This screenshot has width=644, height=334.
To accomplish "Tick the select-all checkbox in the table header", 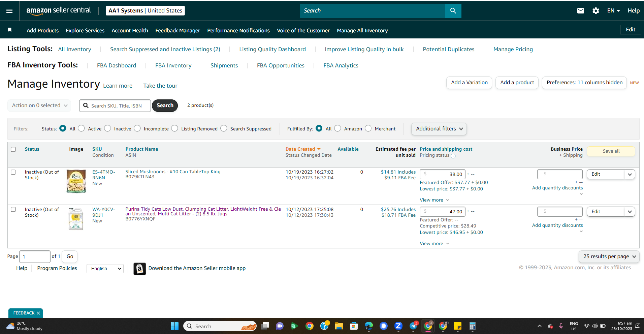I will click(x=13, y=149).
